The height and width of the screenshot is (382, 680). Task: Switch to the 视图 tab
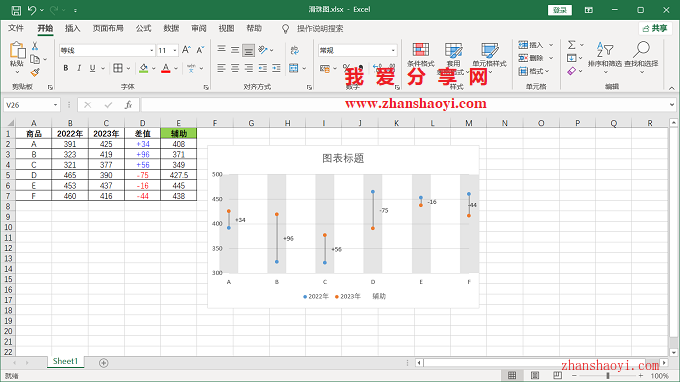pyautogui.click(x=226, y=29)
